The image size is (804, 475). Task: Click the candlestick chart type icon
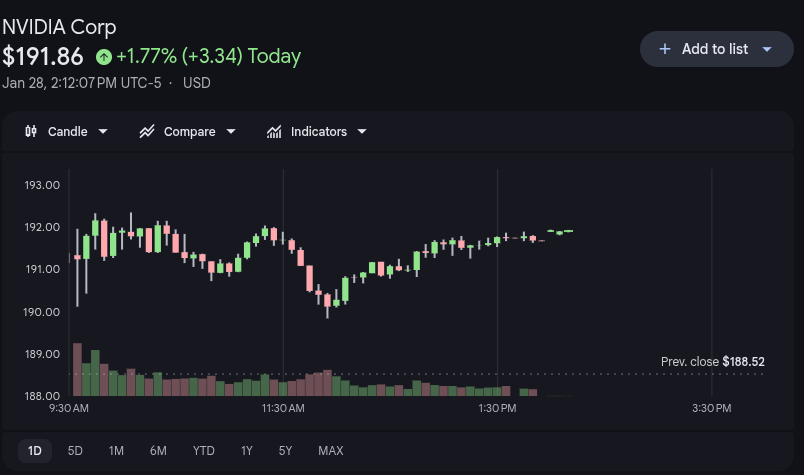point(31,131)
